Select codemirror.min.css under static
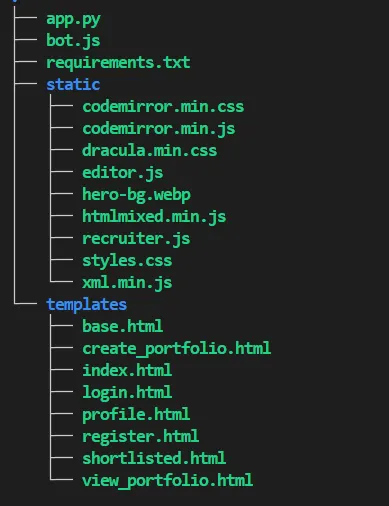 pos(163,107)
